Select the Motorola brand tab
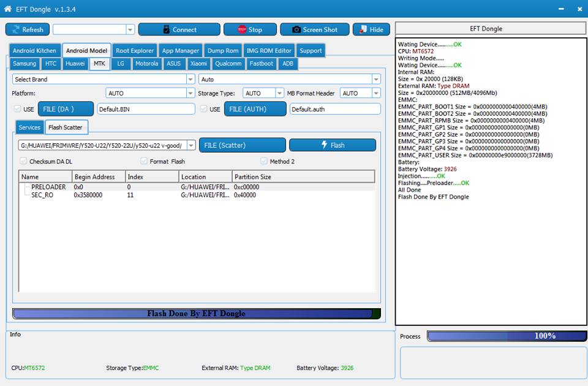This screenshot has height=386, width=588. (x=146, y=64)
